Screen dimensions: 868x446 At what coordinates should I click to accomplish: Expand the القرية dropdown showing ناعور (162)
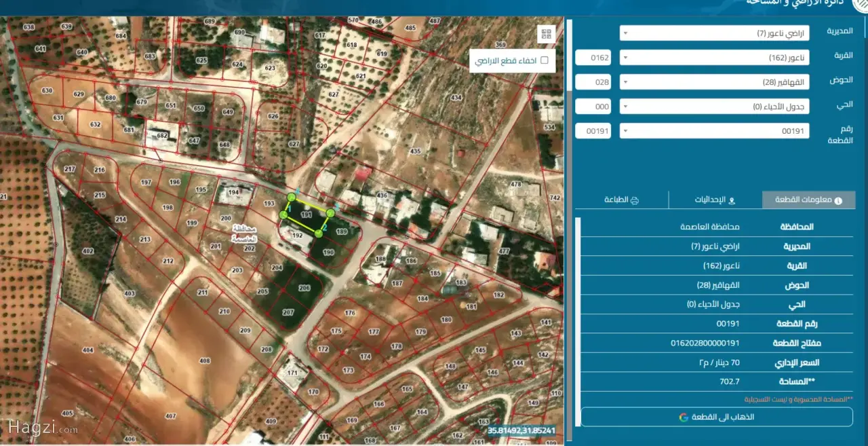tap(714, 58)
